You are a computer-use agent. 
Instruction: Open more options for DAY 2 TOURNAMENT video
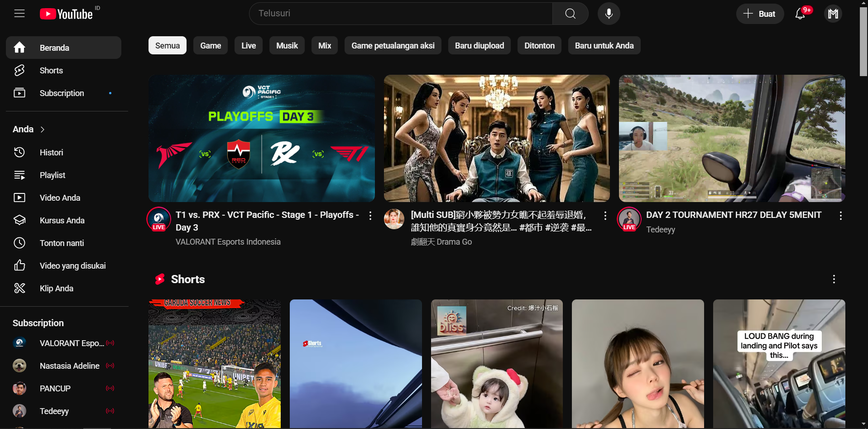point(841,216)
